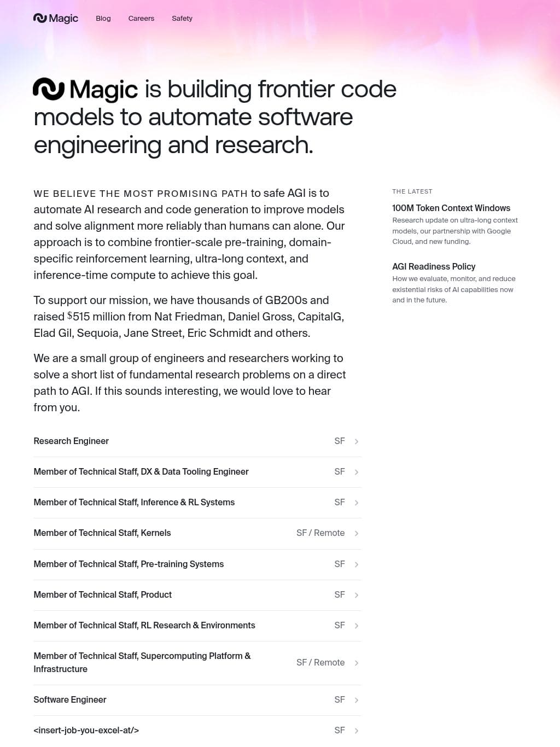Image resolution: width=560 pixels, height=747 pixels.
Task: Click the chevron beside RL Research & Environments
Action: 357,626
